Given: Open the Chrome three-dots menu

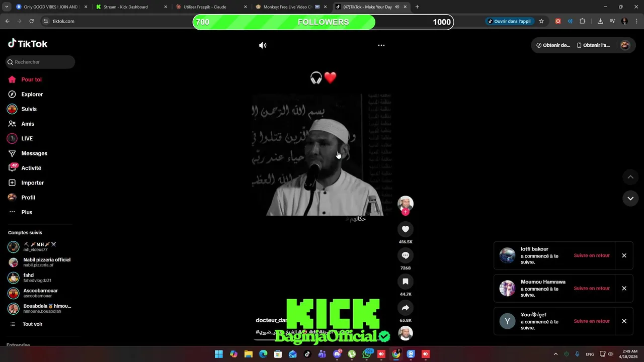Looking at the screenshot, I should 636,21.
